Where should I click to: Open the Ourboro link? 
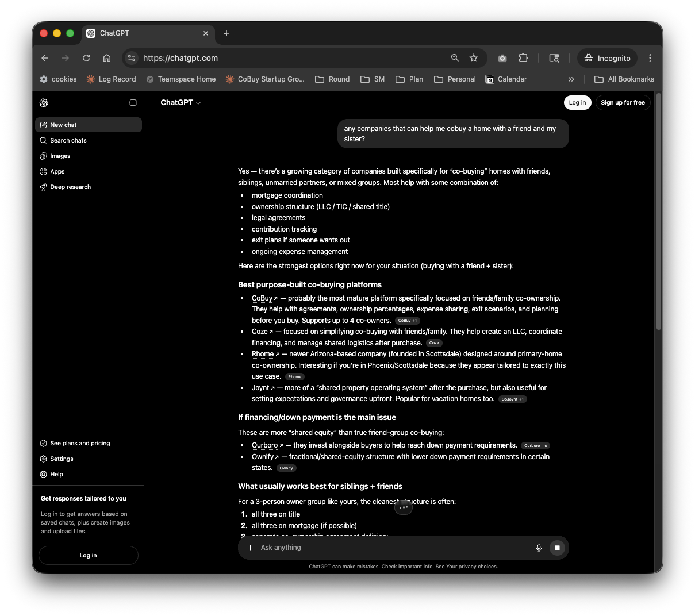click(x=267, y=445)
